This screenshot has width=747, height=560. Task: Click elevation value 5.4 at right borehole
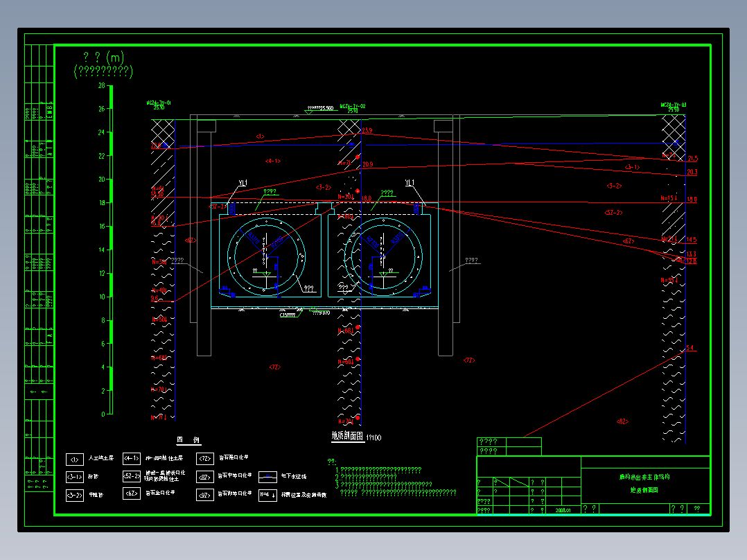690,348
